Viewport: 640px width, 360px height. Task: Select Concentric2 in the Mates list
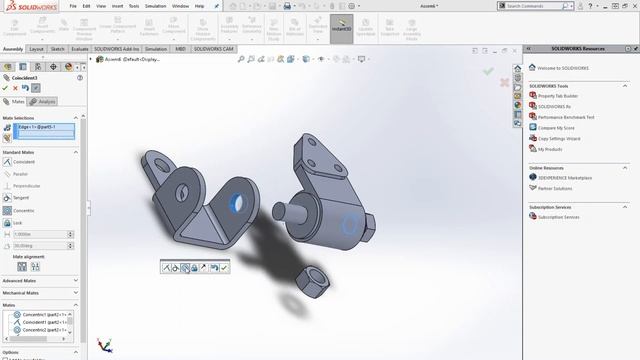40,330
